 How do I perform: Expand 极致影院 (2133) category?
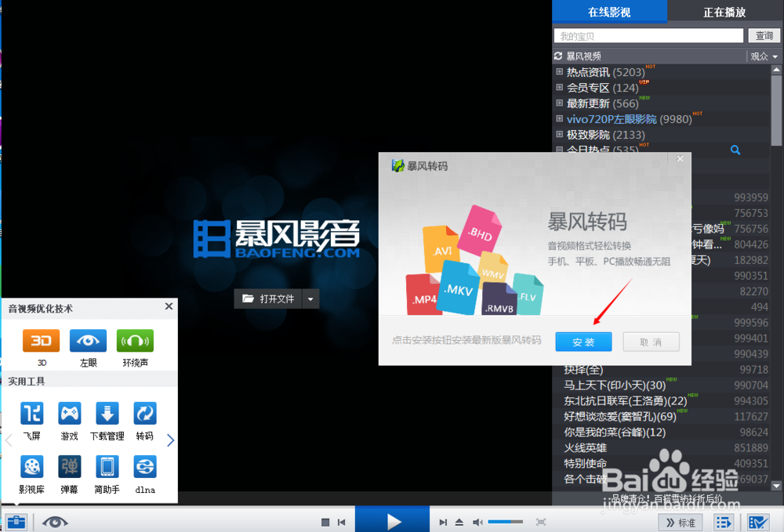point(560,134)
